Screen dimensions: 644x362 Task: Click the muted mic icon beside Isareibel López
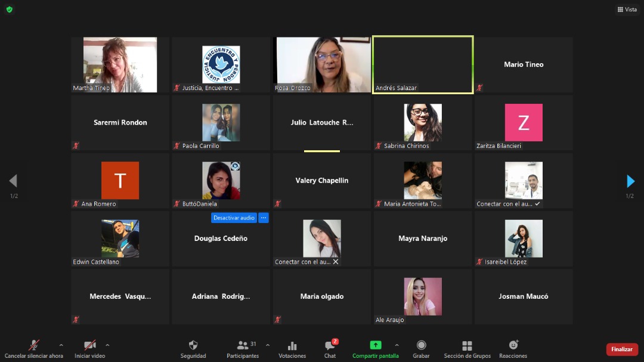(x=479, y=262)
